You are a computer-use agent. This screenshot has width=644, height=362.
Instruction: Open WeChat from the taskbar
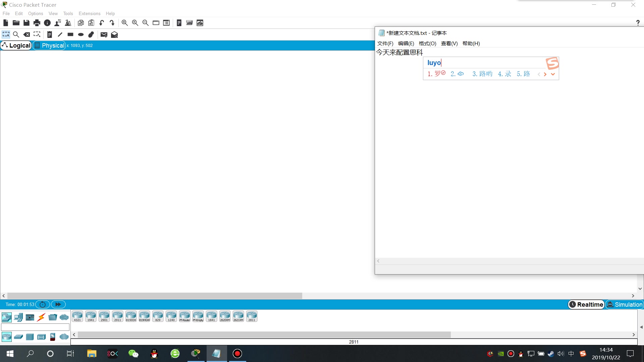(133, 354)
